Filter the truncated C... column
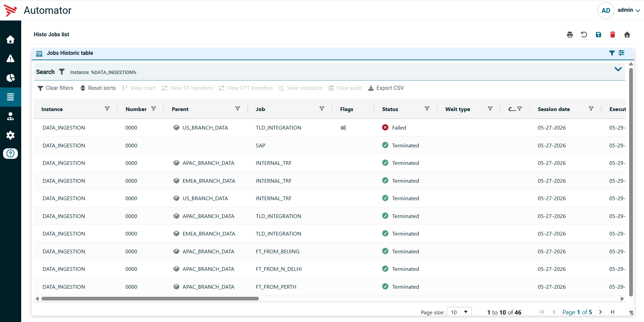644x322 pixels. point(520,109)
